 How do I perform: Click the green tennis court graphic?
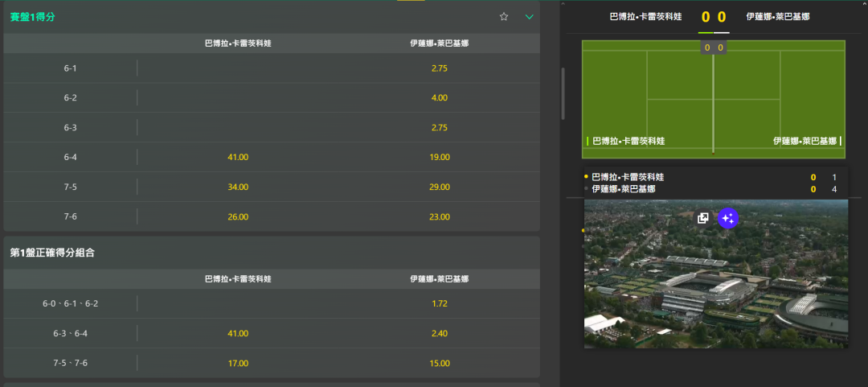(x=713, y=99)
